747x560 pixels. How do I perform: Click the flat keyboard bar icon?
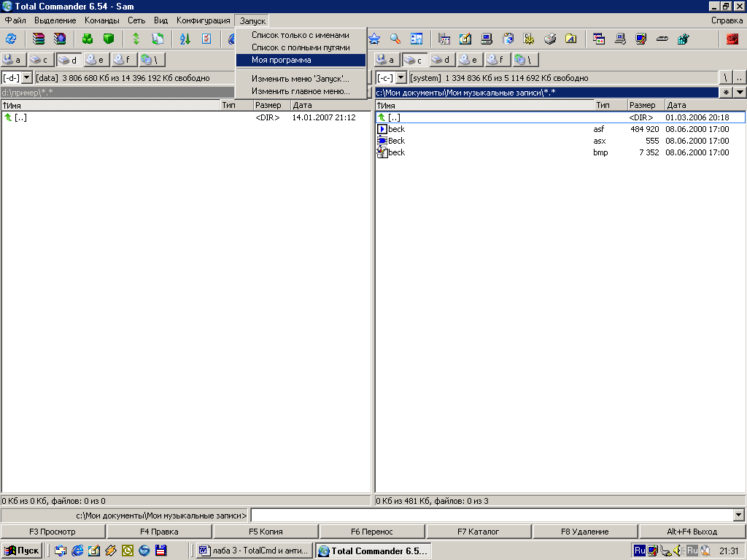point(662,39)
